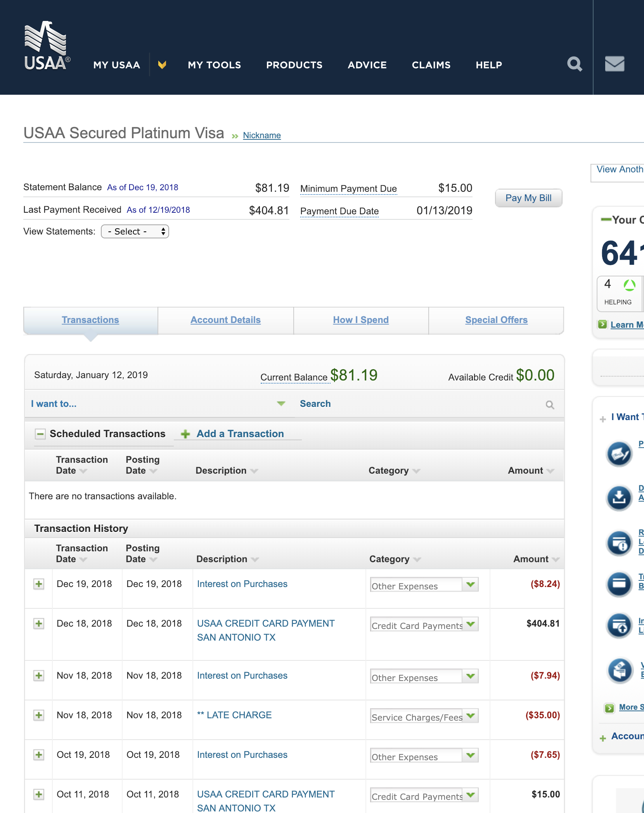644x813 pixels.
Task: Switch to the Special Offers tab
Action: [x=496, y=320]
